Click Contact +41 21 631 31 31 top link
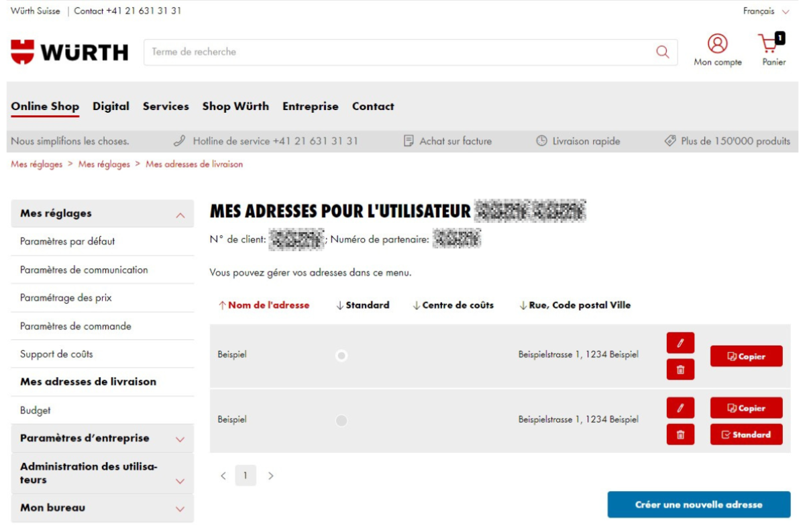 [x=127, y=11]
